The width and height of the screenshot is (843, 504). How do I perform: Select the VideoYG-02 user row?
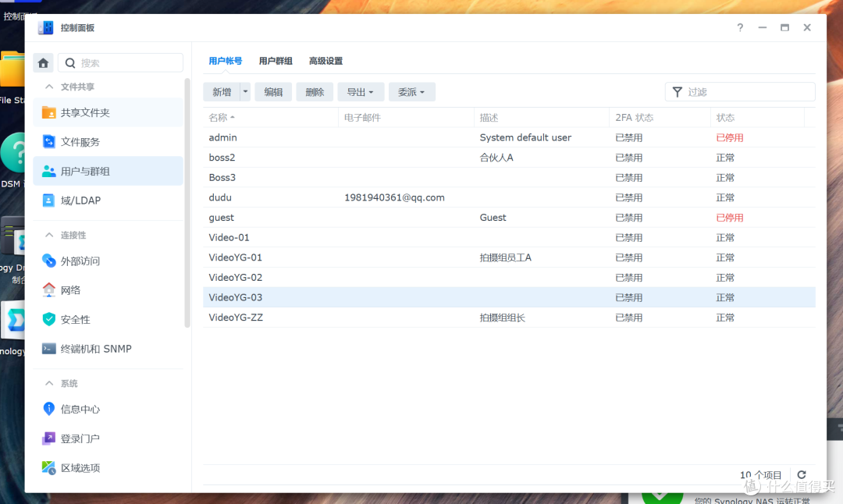pyautogui.click(x=509, y=277)
